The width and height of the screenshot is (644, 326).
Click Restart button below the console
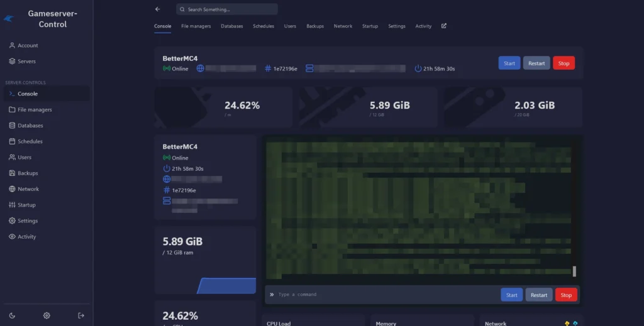tap(539, 295)
